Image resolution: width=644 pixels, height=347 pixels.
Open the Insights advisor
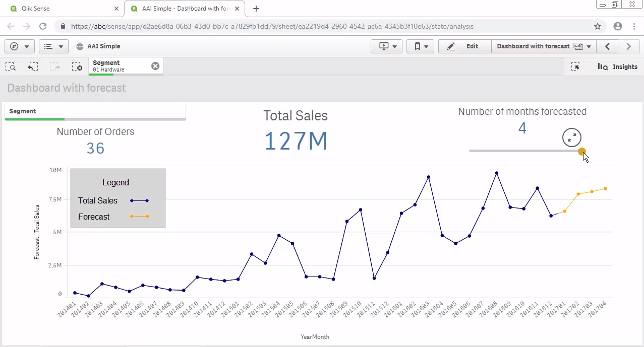pos(617,66)
